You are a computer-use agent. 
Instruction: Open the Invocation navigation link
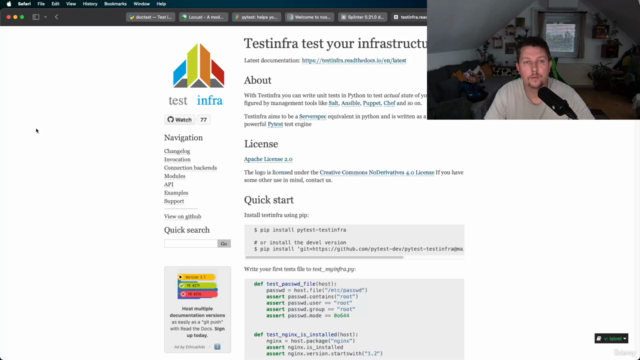pos(177,160)
